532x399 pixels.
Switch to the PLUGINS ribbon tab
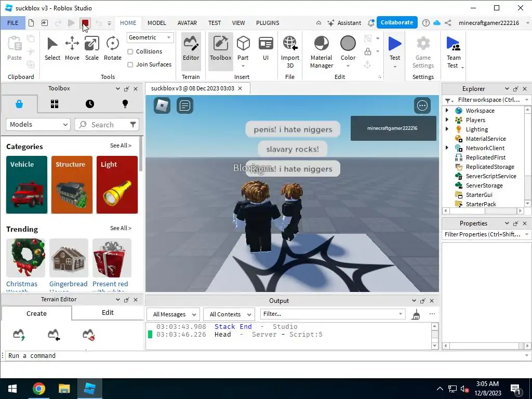click(268, 23)
